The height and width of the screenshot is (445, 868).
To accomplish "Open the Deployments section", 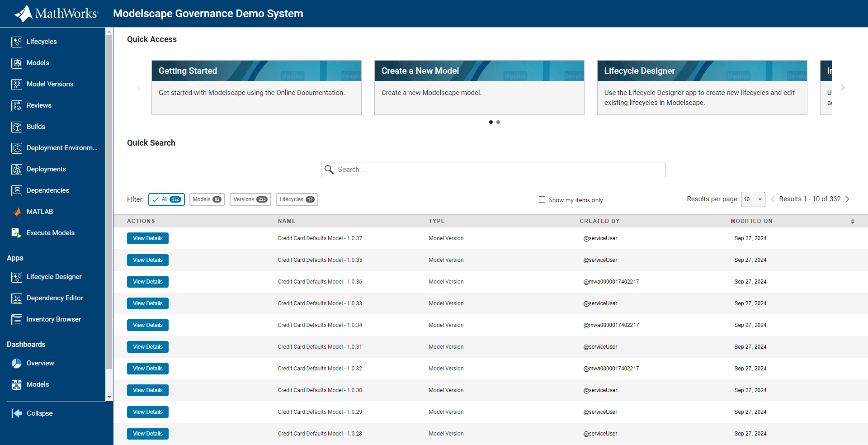I will click(x=17, y=169).
